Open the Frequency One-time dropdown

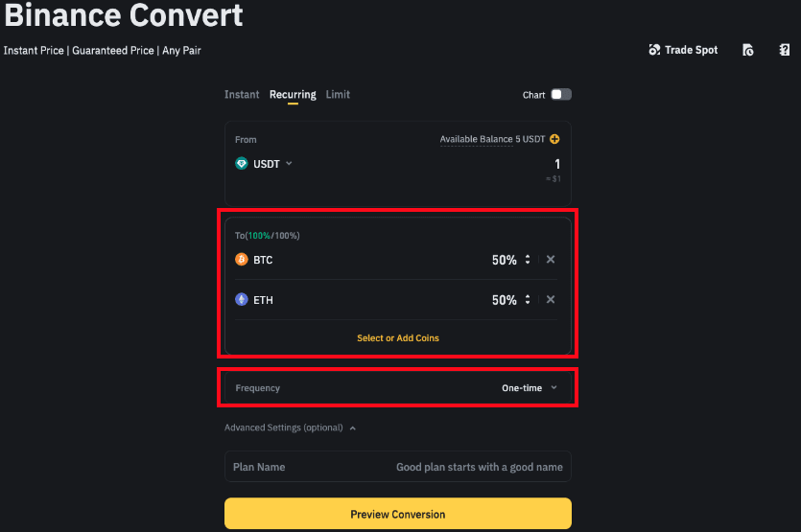click(530, 388)
